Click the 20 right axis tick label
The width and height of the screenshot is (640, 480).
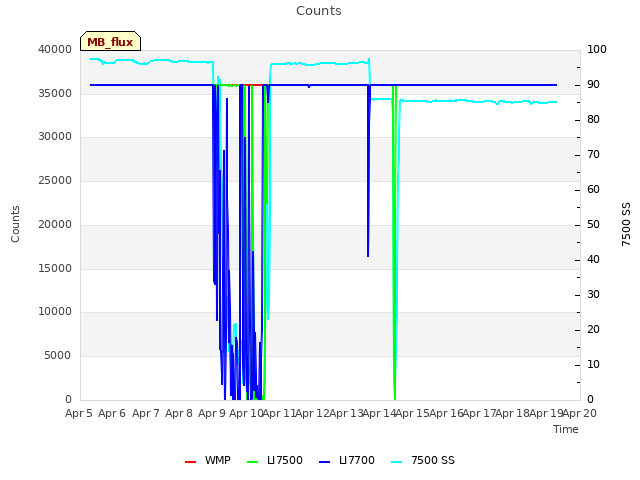click(593, 330)
